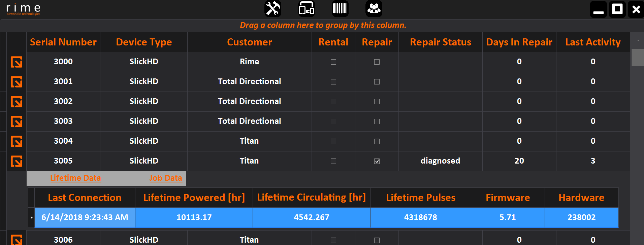Sort by Firmware column header
Viewport: 644px width, 245px height.
(508, 198)
